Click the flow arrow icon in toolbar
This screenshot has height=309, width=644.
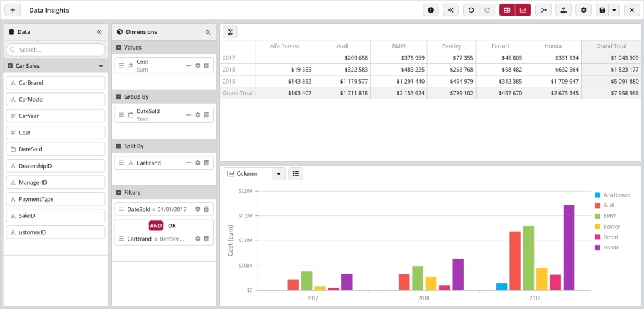tap(543, 10)
